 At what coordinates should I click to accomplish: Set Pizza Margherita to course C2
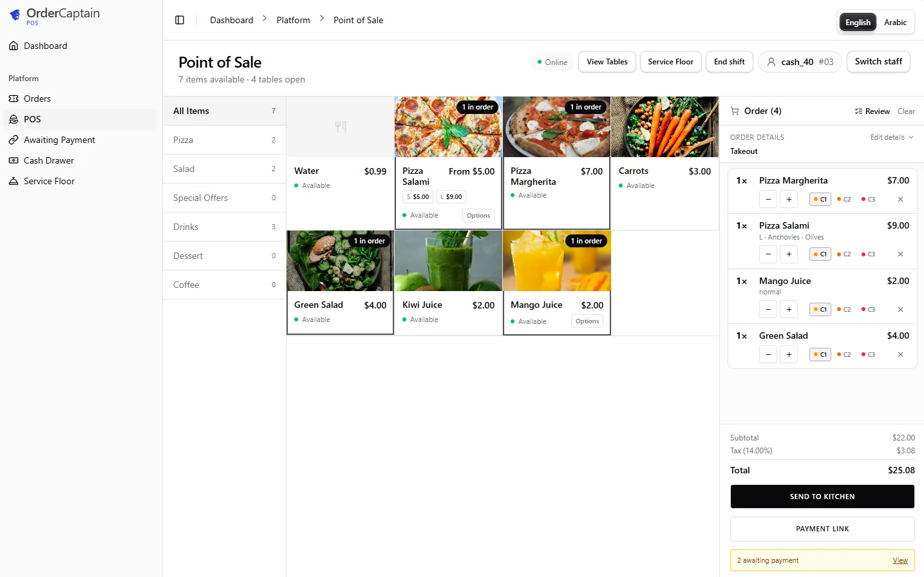click(x=844, y=200)
